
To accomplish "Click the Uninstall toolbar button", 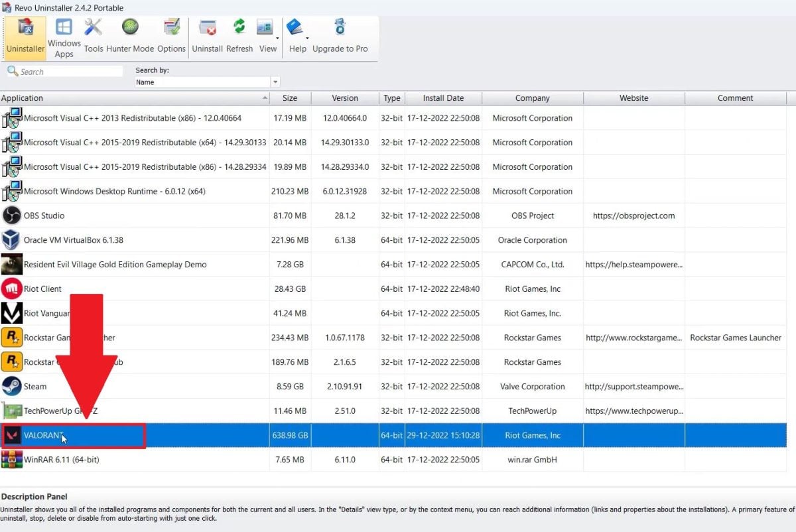I will click(x=207, y=38).
